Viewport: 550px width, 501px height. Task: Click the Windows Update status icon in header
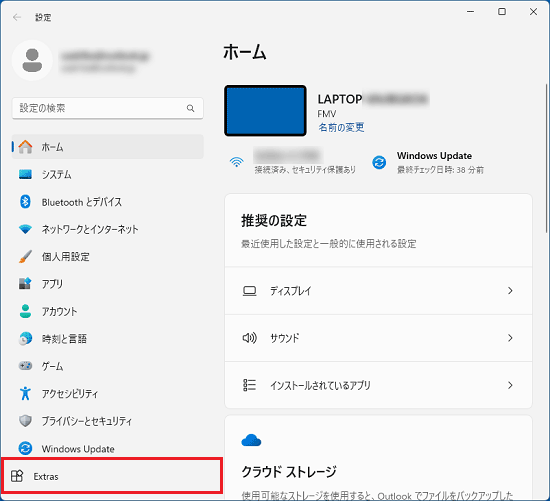[x=379, y=162]
